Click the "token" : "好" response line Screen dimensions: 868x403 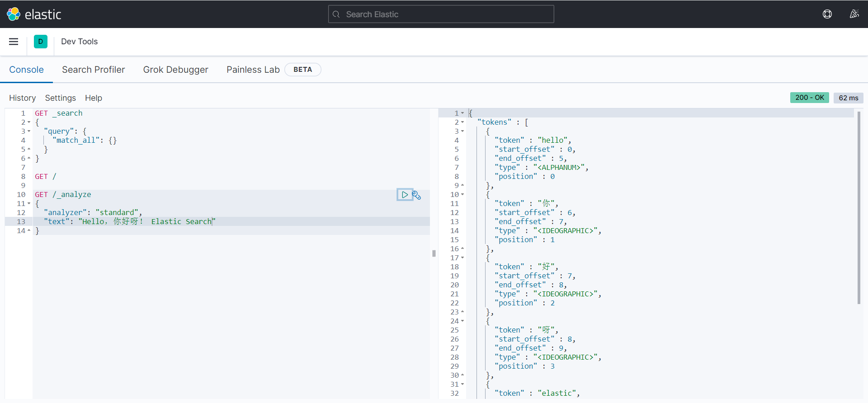(527, 267)
